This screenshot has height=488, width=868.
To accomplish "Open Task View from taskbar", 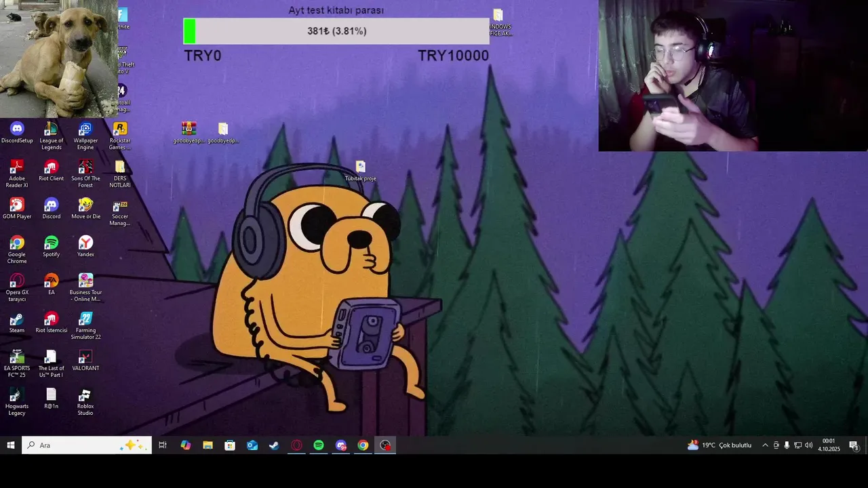I will (x=163, y=445).
